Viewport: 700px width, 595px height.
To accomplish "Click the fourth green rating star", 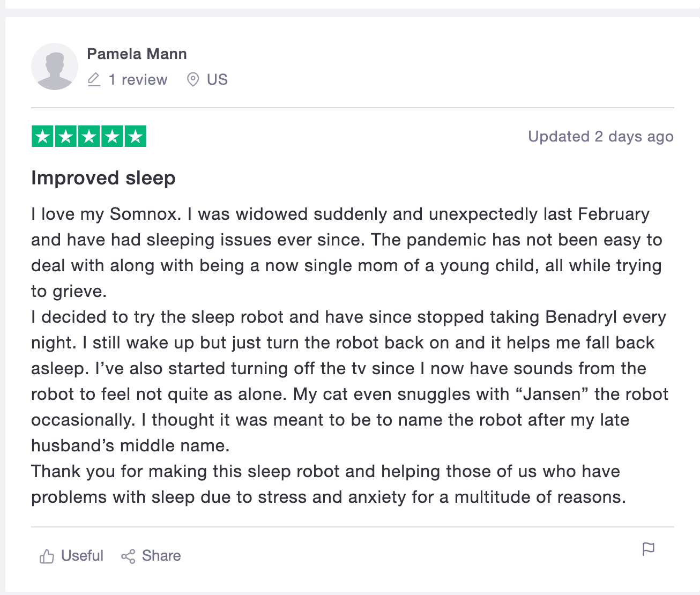I will tap(112, 137).
